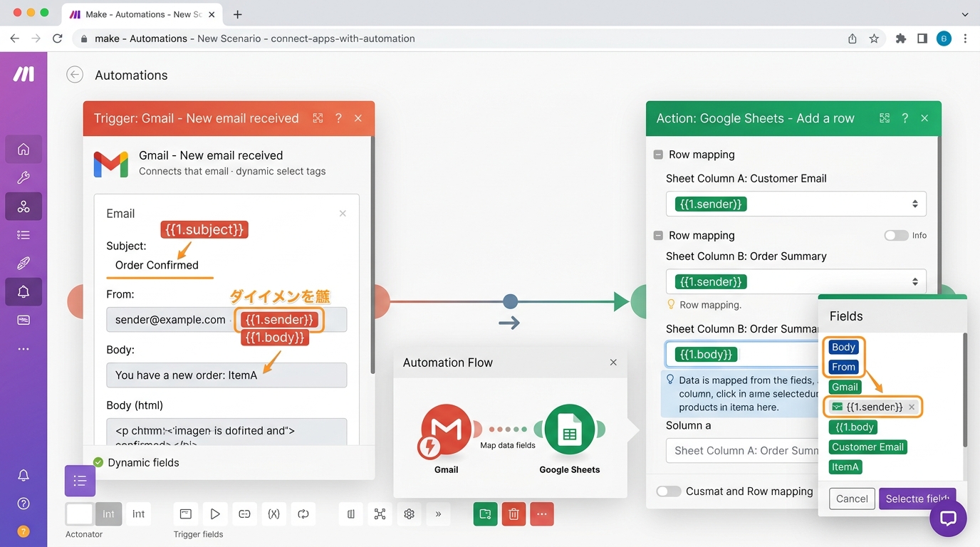The width and height of the screenshot is (980, 547).
Task: Click the green save-to-folder icon
Action: pos(485,514)
